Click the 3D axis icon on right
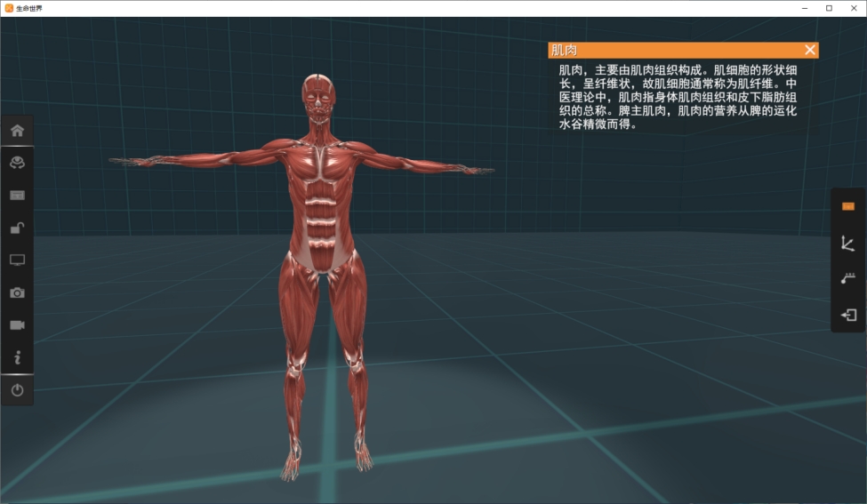Image resolution: width=867 pixels, height=504 pixels. pyautogui.click(x=847, y=243)
